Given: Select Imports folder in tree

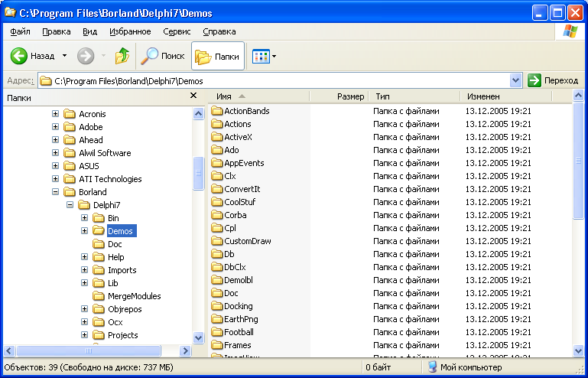Looking at the screenshot, I should (122, 270).
